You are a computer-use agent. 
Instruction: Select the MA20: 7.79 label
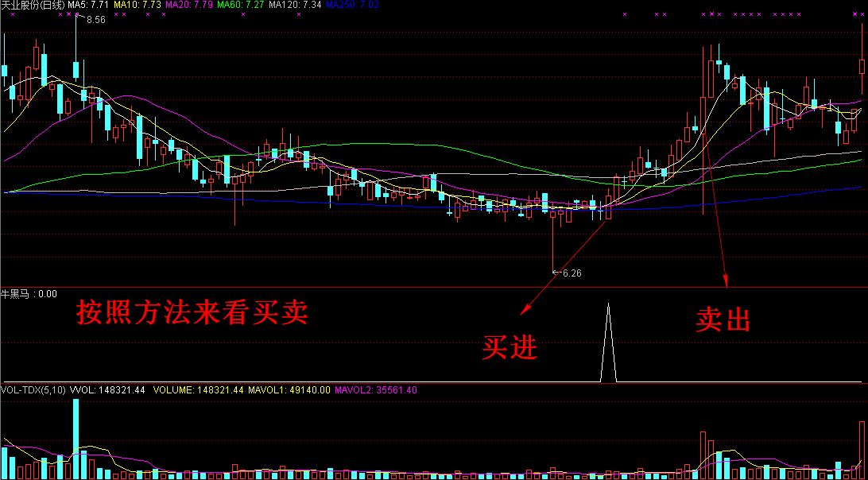[x=190, y=5]
